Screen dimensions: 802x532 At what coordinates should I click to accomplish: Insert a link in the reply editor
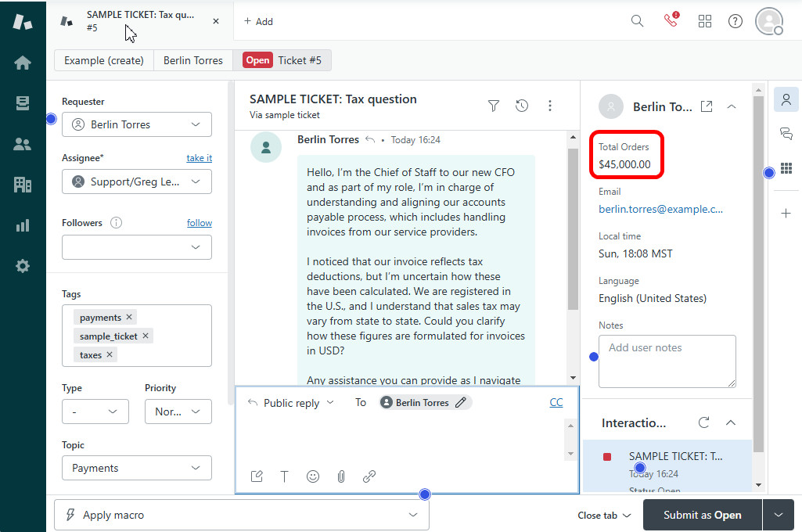point(369,476)
